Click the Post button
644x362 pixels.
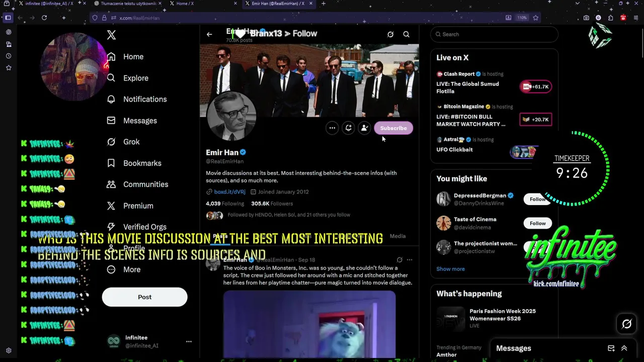pos(144,297)
